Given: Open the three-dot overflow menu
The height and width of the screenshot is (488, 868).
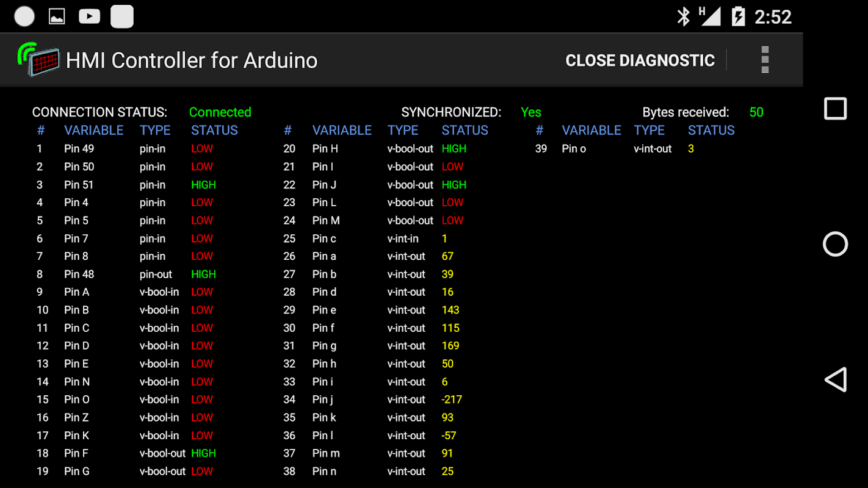Looking at the screenshot, I should click(x=765, y=60).
